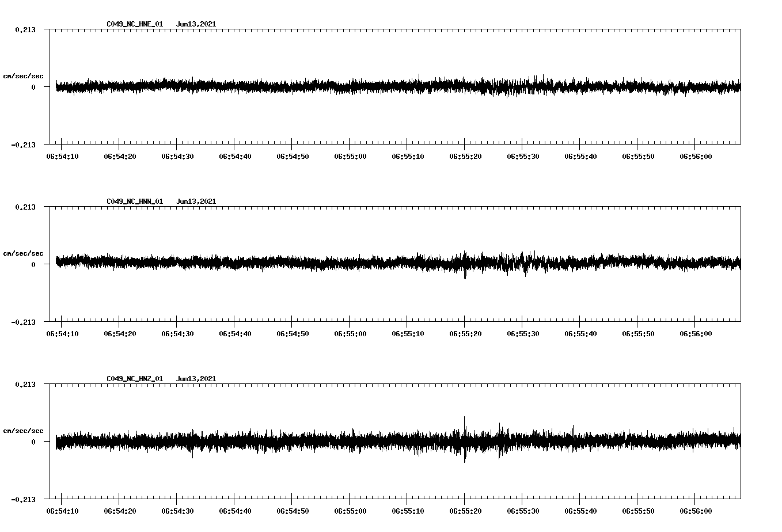
Task: Click the C049_NC_HNN_01 channel title
Action: [135, 202]
